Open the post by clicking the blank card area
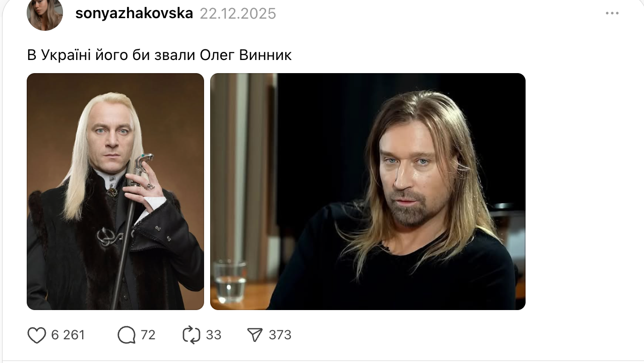 [579, 192]
